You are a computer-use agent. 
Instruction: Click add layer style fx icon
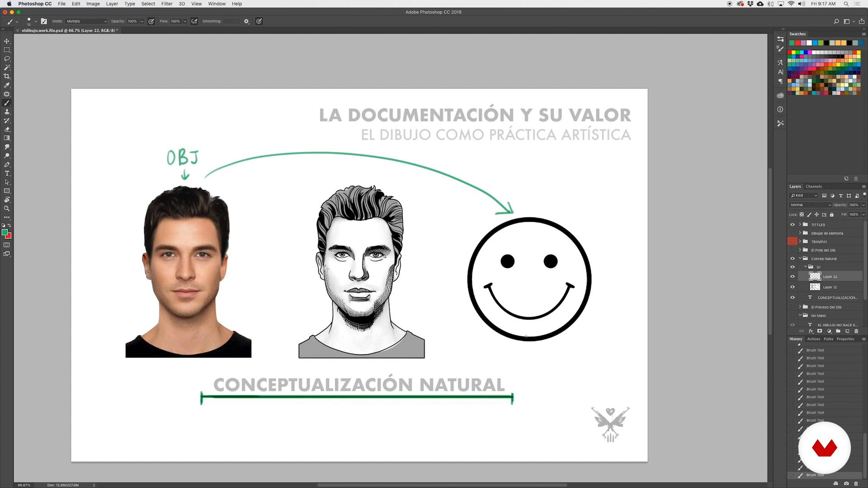click(x=811, y=331)
